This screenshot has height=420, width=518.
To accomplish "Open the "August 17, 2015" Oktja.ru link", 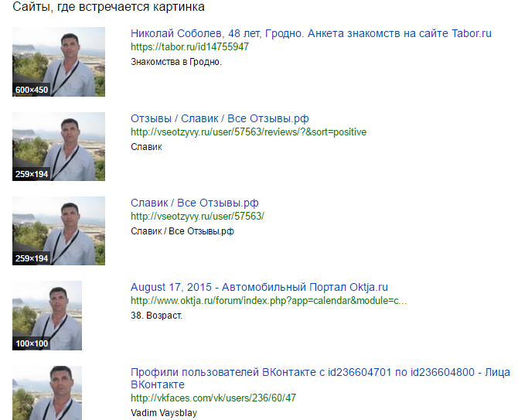I will (x=259, y=287).
